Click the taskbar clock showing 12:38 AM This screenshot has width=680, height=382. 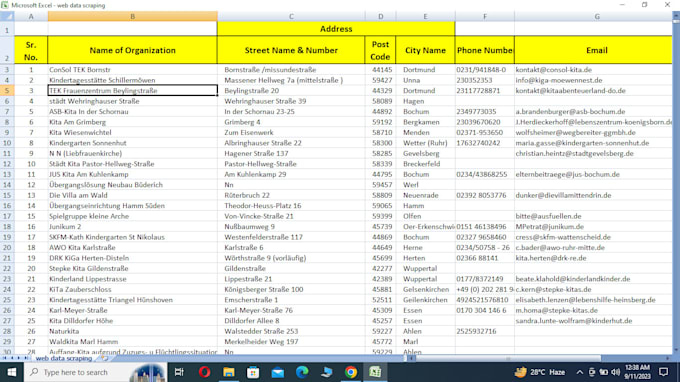coord(637,372)
